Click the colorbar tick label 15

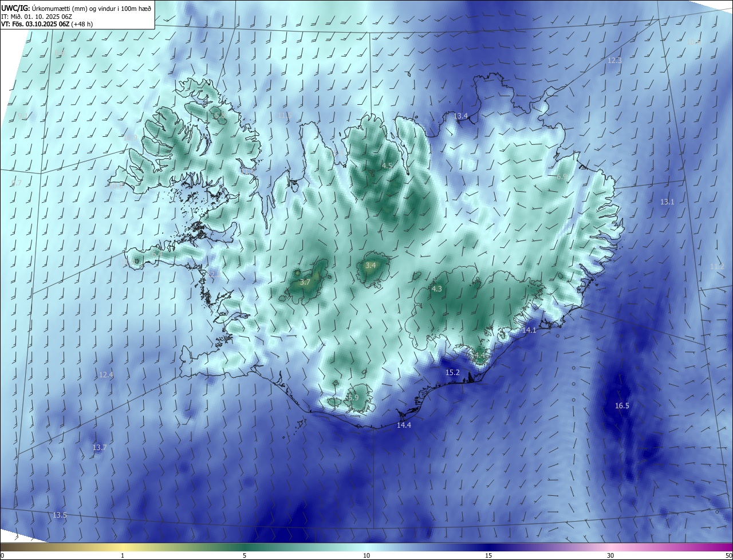click(x=488, y=555)
